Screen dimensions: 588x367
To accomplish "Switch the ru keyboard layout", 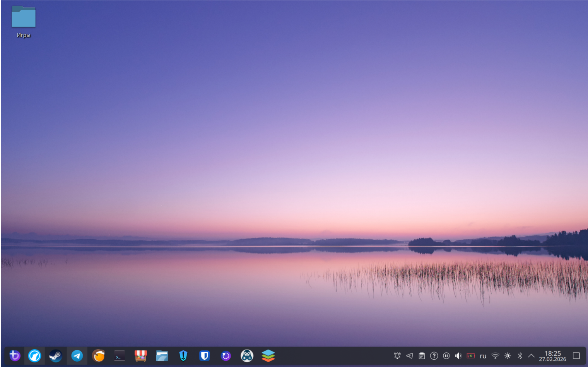I will coord(483,356).
